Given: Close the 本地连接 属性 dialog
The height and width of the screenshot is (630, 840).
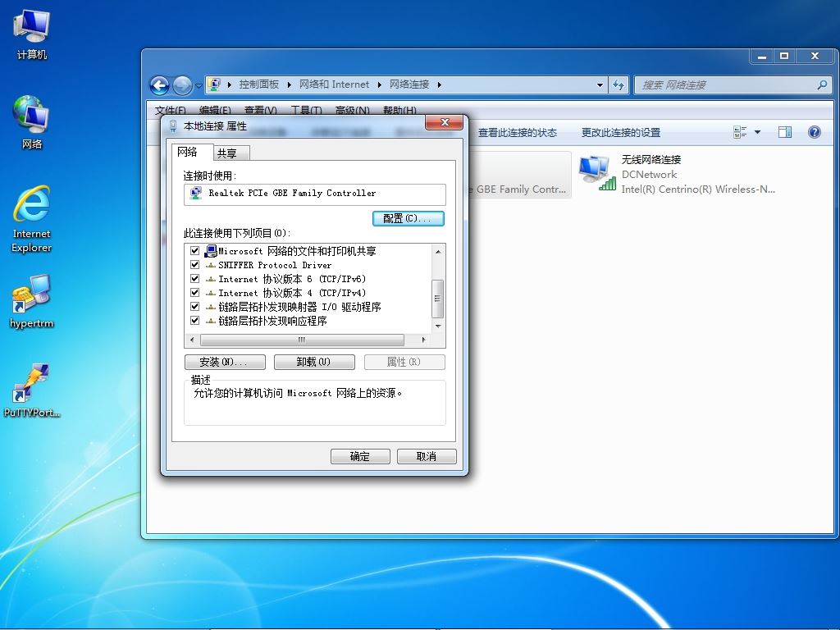Looking at the screenshot, I should click(444, 122).
